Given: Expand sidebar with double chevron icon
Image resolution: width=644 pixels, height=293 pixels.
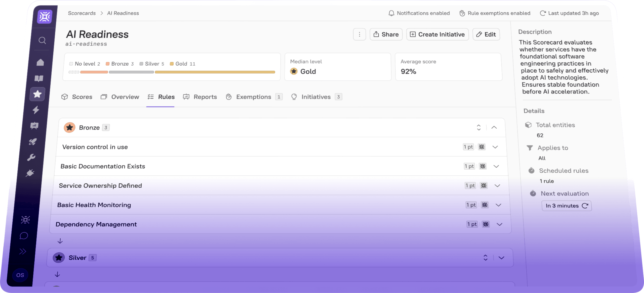Looking at the screenshot, I should (x=23, y=252).
